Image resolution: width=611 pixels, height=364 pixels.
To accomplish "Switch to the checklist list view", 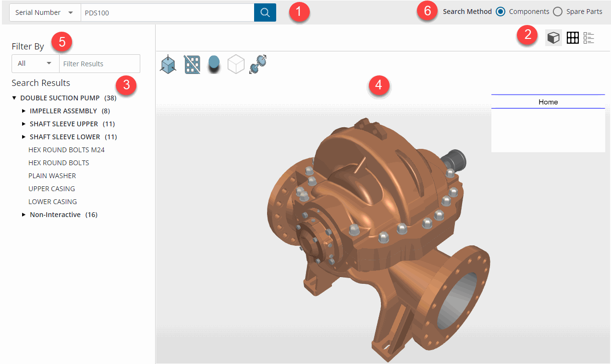I will pos(589,38).
